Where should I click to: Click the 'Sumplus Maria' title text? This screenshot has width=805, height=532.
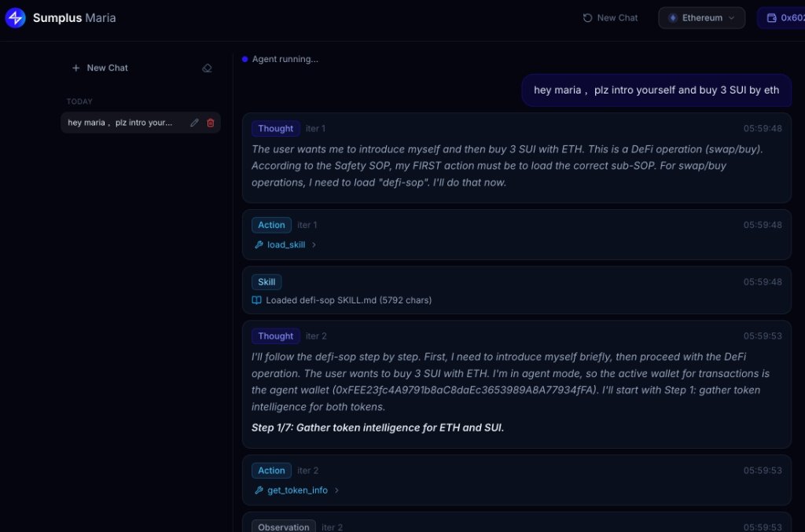click(x=75, y=18)
